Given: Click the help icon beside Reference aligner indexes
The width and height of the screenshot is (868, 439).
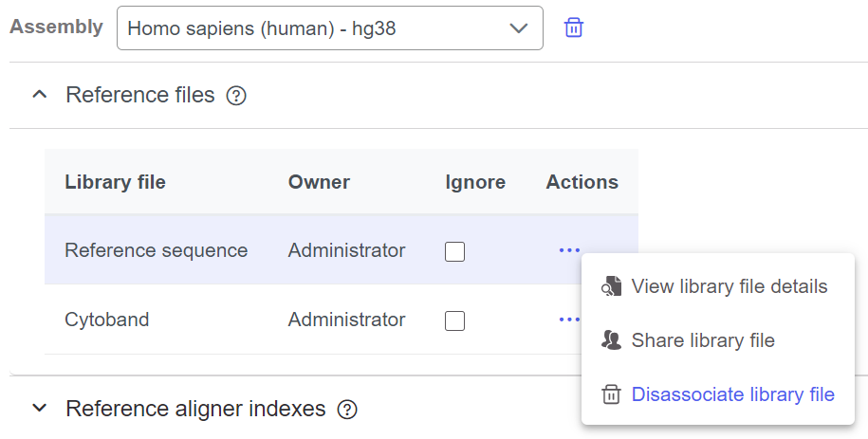Looking at the screenshot, I should point(348,410).
